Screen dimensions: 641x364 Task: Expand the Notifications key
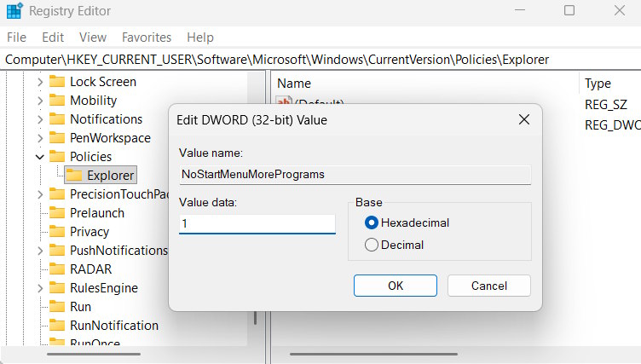40,119
